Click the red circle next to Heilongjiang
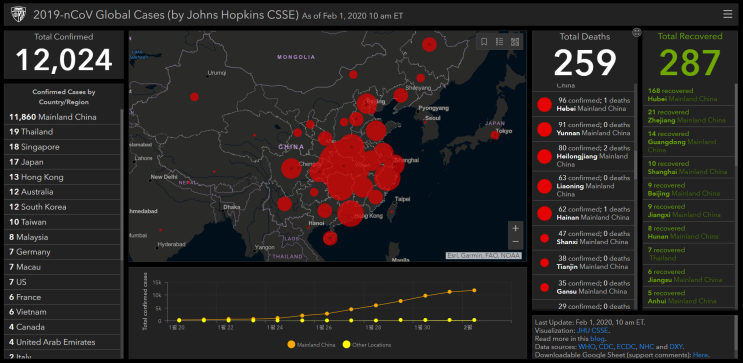The width and height of the screenshot is (743, 363). [x=545, y=156]
